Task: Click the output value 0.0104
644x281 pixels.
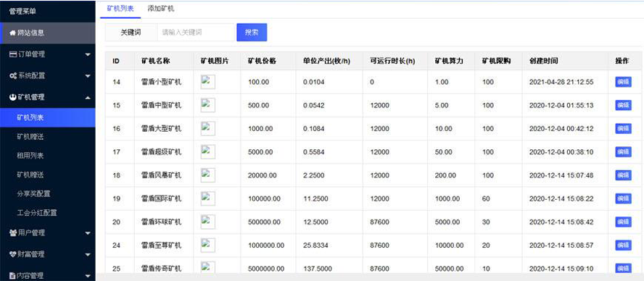Action: [314, 82]
